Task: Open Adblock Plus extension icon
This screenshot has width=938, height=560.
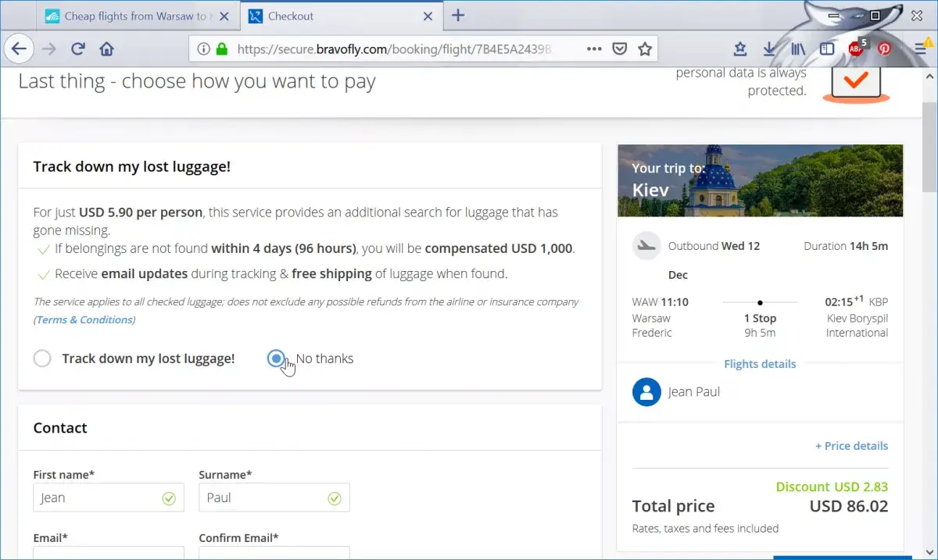Action: tap(857, 48)
